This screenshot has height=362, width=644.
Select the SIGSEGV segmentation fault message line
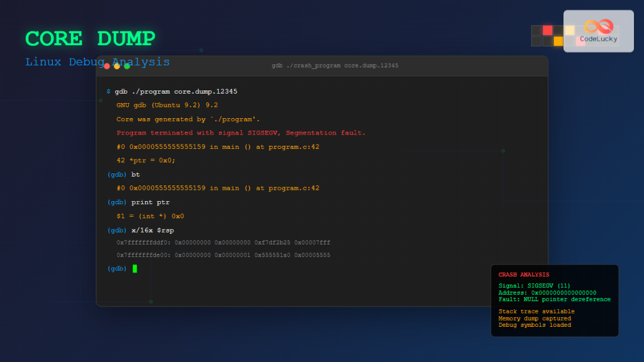[241, 133]
